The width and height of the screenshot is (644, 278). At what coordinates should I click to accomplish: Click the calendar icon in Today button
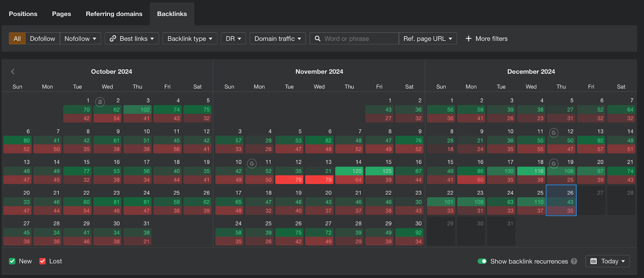click(594, 261)
